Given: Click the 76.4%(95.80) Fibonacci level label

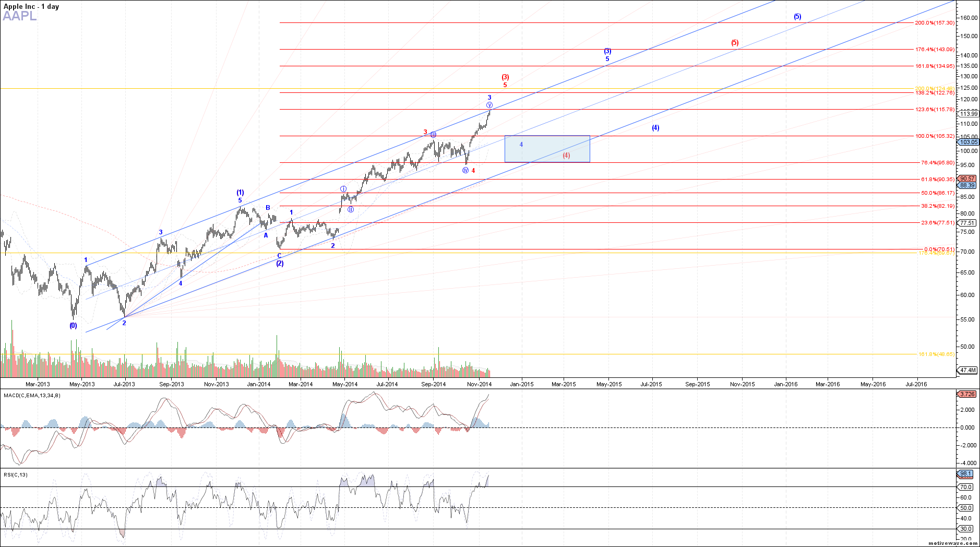Looking at the screenshot, I should click(937, 163).
